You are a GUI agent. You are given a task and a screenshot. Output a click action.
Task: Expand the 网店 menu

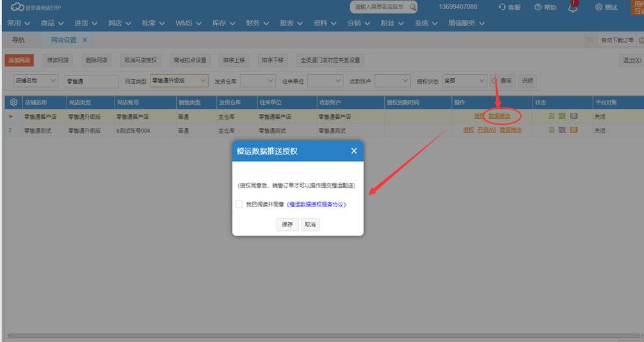pyautogui.click(x=120, y=23)
